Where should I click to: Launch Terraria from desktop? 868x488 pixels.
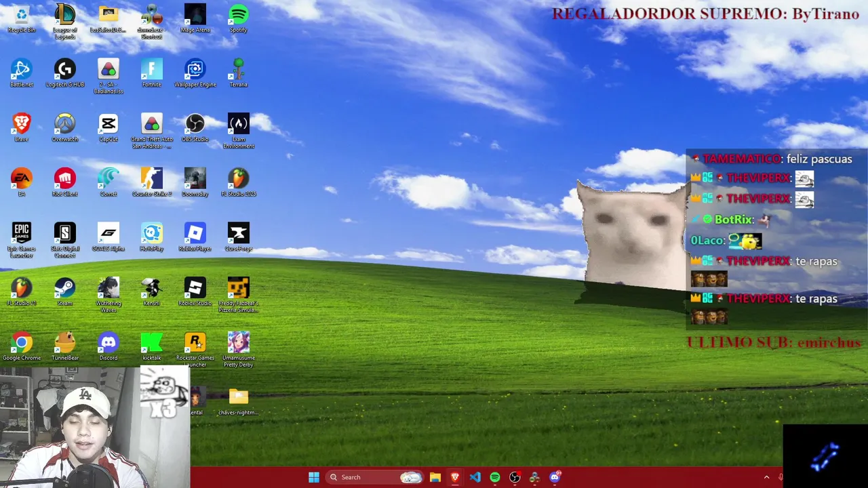(239, 73)
